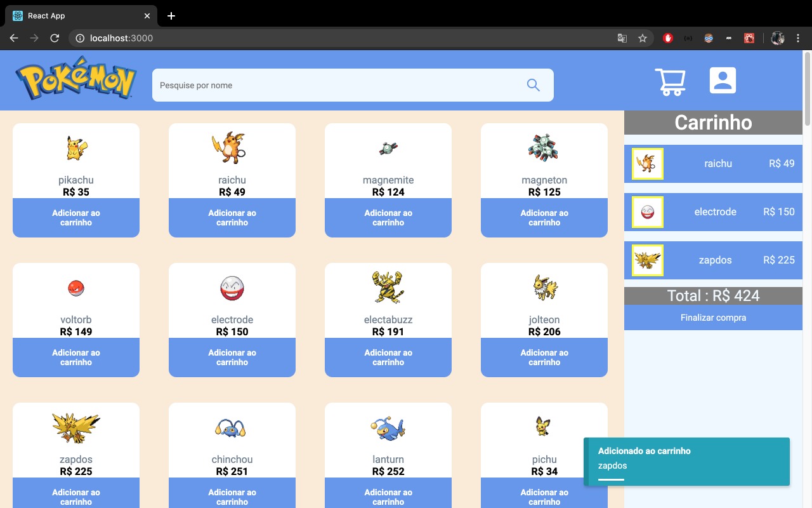
Task: Click the 'R$ 206' jolteon price
Action: 544,331
